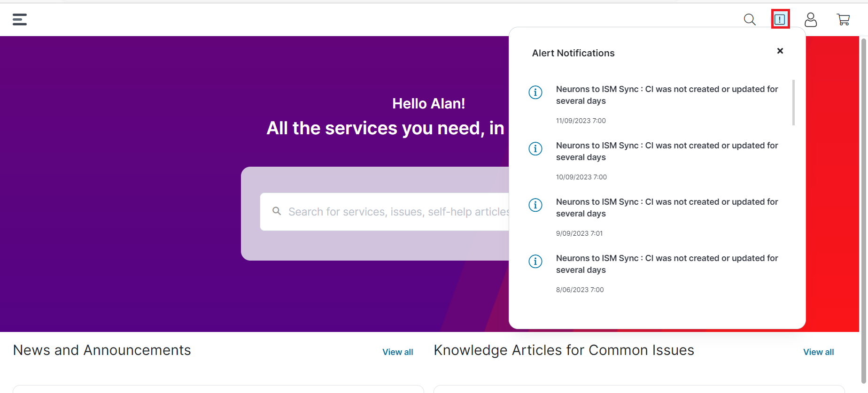View all News and Announcements
The height and width of the screenshot is (393, 868).
click(397, 352)
